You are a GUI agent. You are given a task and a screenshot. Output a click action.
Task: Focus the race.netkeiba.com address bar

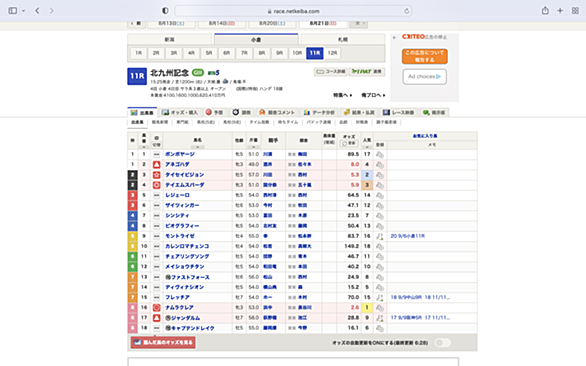click(293, 11)
